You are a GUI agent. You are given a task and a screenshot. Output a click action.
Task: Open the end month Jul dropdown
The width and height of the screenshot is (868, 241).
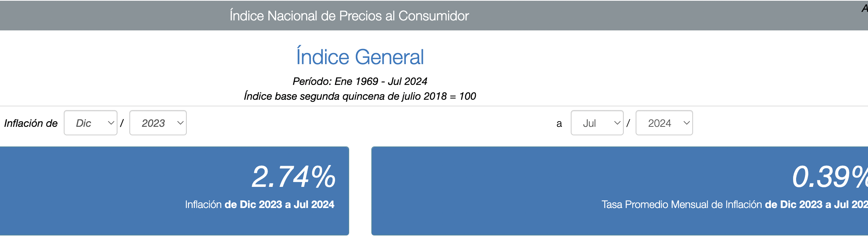[597, 123]
